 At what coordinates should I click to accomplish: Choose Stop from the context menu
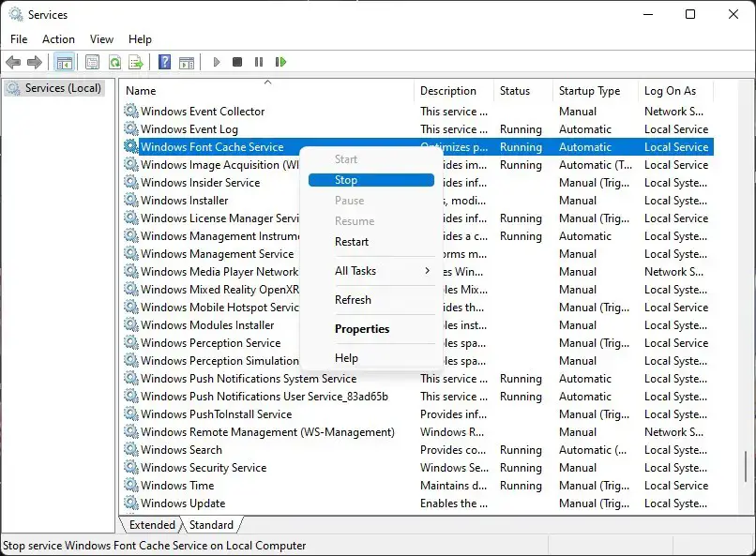(x=346, y=180)
